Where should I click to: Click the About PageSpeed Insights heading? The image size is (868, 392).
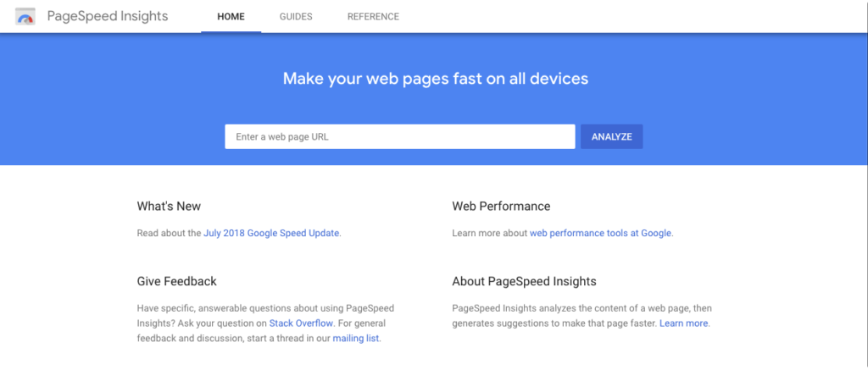point(524,281)
